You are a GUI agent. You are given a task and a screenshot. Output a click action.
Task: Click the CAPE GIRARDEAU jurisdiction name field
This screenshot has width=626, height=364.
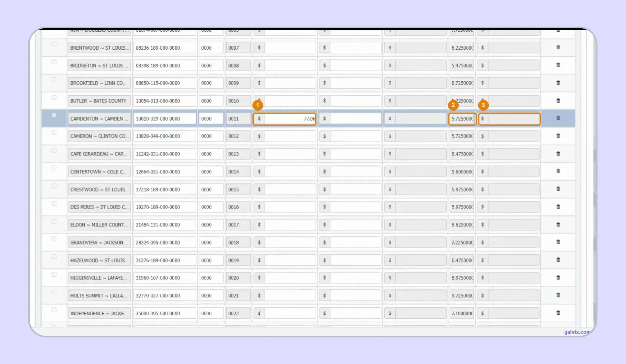tap(99, 154)
